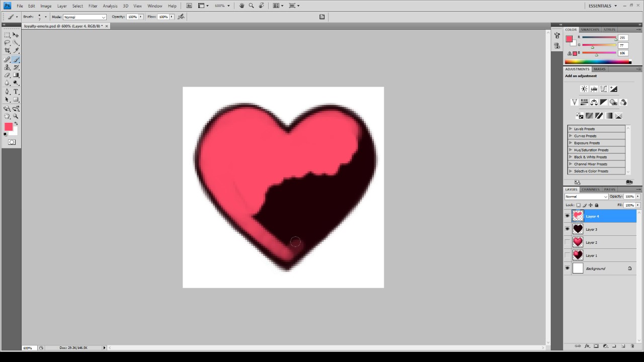Screen dimensions: 644x362
Task: Open the brush Opacity slider arrow
Action: [141, 17]
